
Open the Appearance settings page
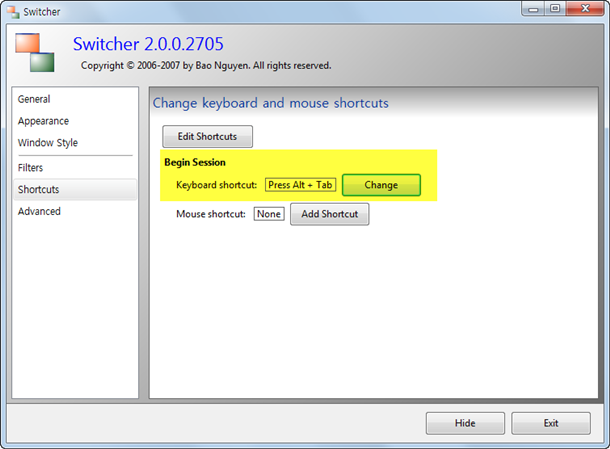pyautogui.click(x=75, y=121)
